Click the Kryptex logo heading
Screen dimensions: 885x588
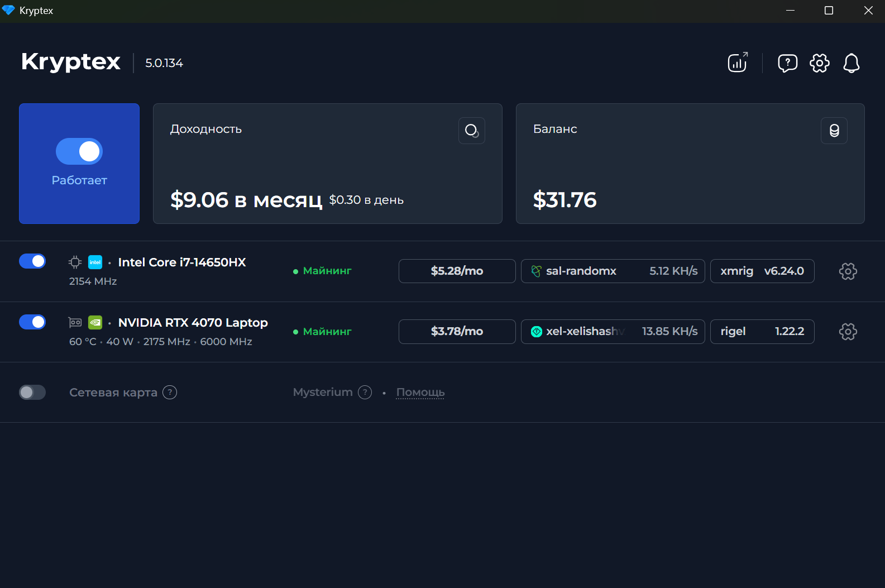click(71, 62)
